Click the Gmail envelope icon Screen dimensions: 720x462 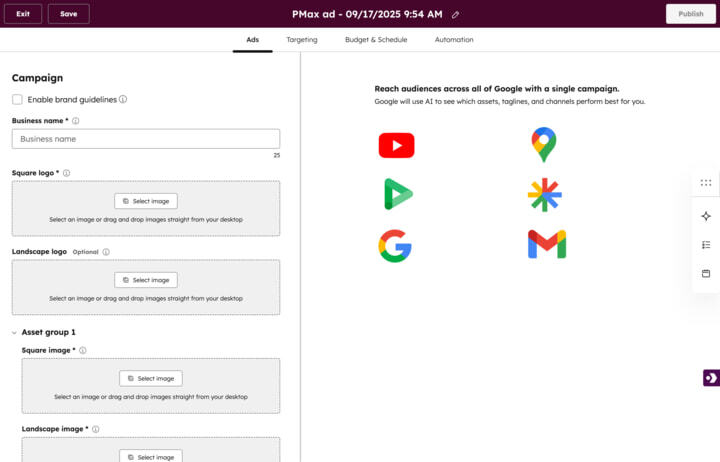coord(547,244)
